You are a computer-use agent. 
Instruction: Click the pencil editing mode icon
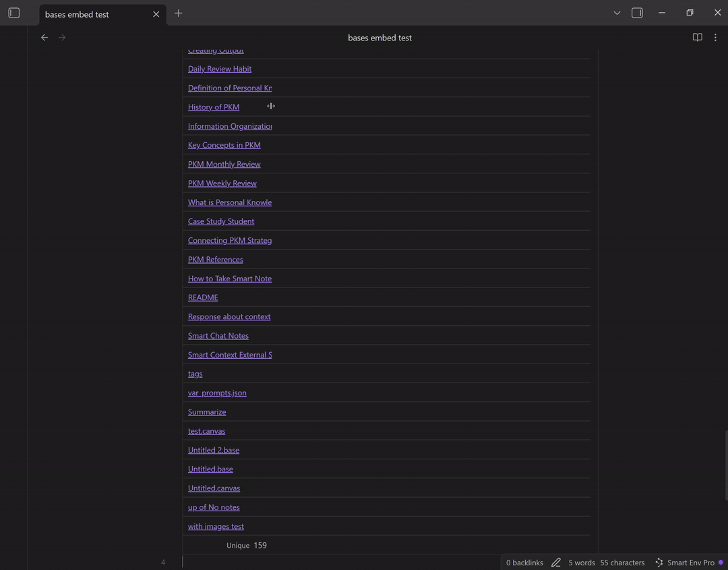point(556,563)
